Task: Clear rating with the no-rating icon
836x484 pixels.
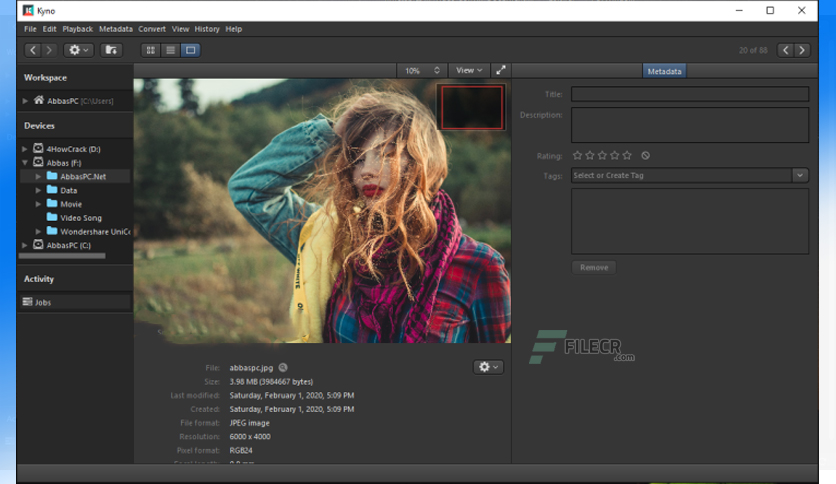Action: click(646, 156)
